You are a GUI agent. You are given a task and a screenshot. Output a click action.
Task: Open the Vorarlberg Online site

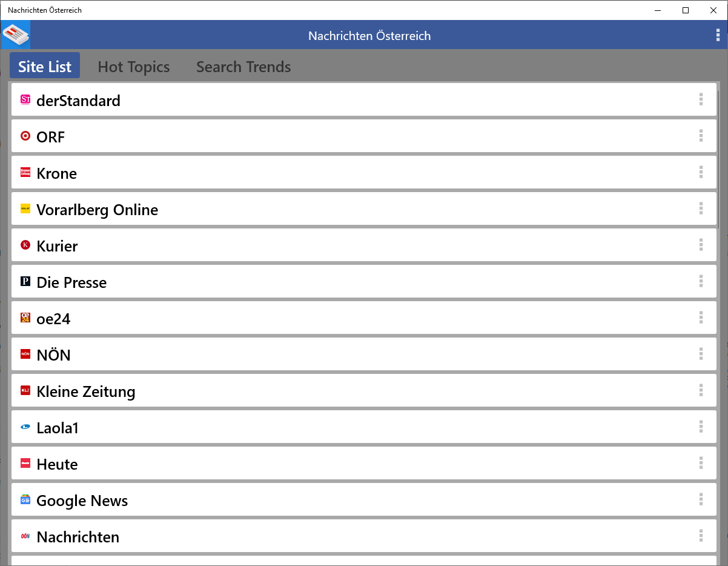(364, 208)
